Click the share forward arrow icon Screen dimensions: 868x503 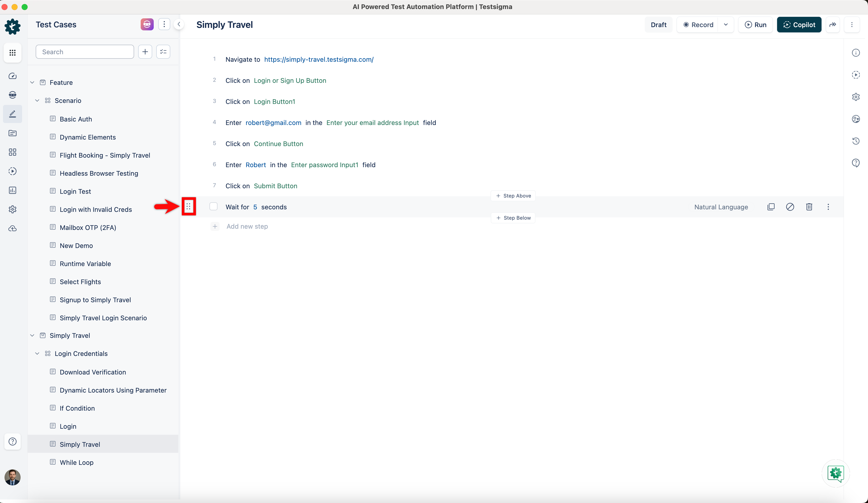(x=833, y=24)
